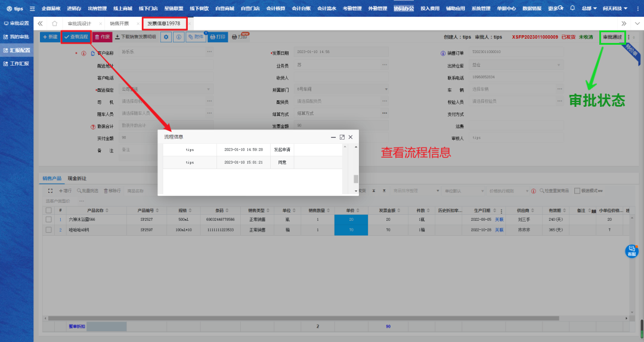Click the home icon in the tab bar

(55, 23)
